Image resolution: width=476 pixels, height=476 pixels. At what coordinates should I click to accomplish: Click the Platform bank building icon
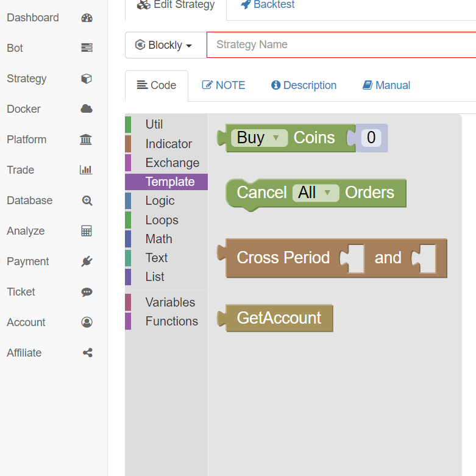87,140
